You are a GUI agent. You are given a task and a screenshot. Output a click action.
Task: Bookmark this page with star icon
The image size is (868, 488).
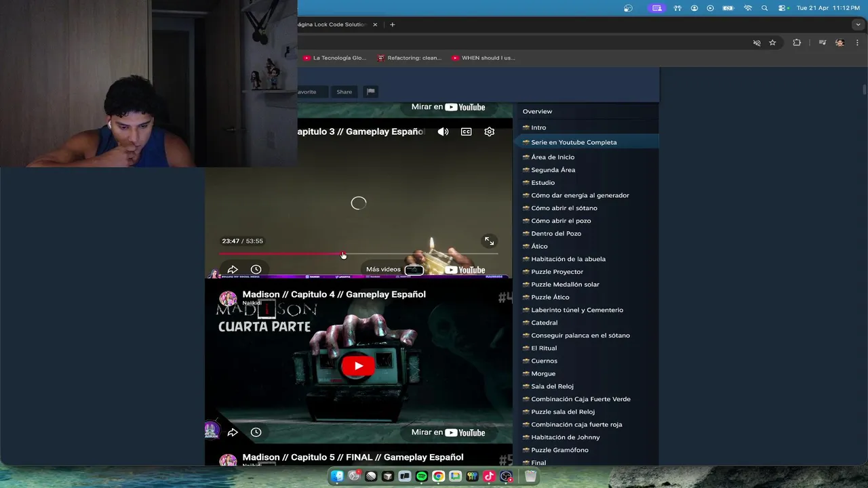click(x=772, y=43)
